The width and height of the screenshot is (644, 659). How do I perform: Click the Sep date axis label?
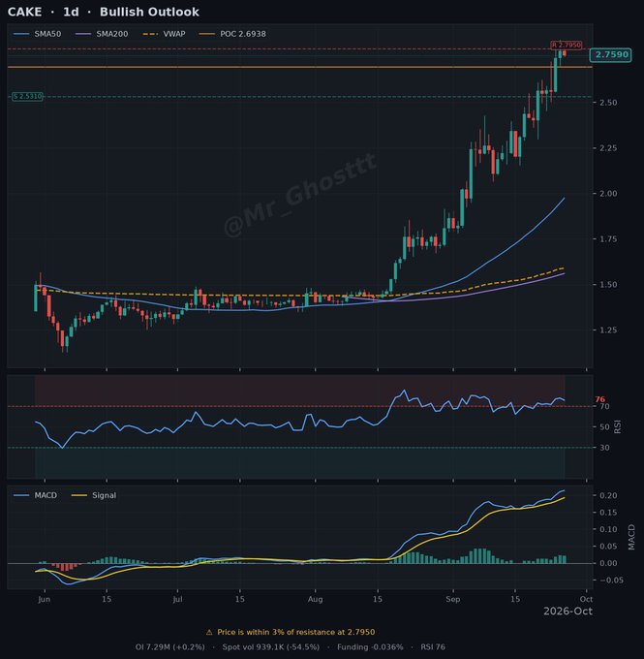pos(453,599)
